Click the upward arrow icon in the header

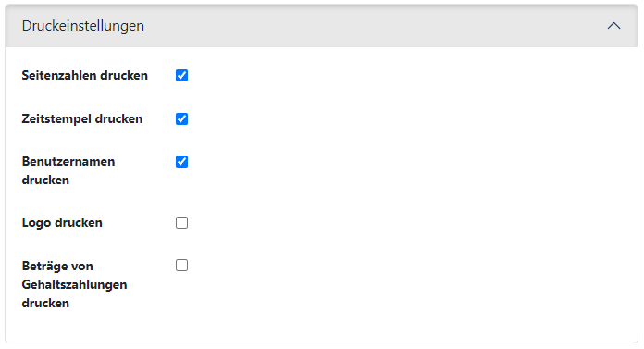coord(613,26)
